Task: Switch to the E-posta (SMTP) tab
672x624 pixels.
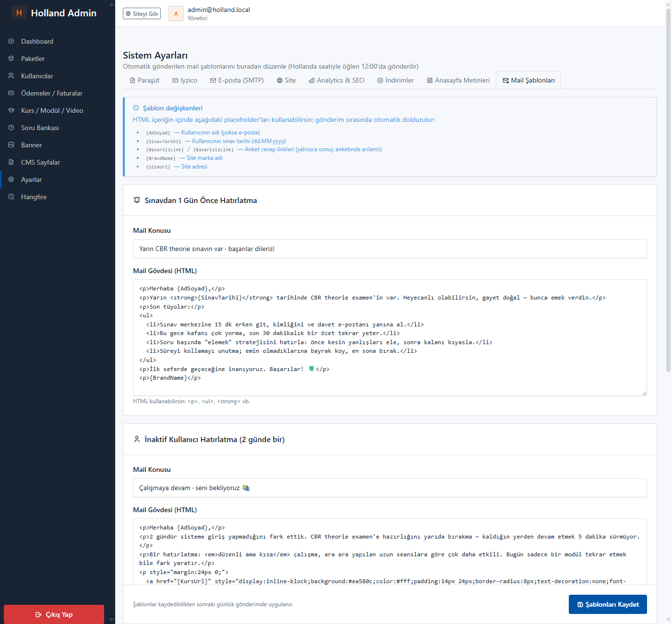Action: (237, 80)
